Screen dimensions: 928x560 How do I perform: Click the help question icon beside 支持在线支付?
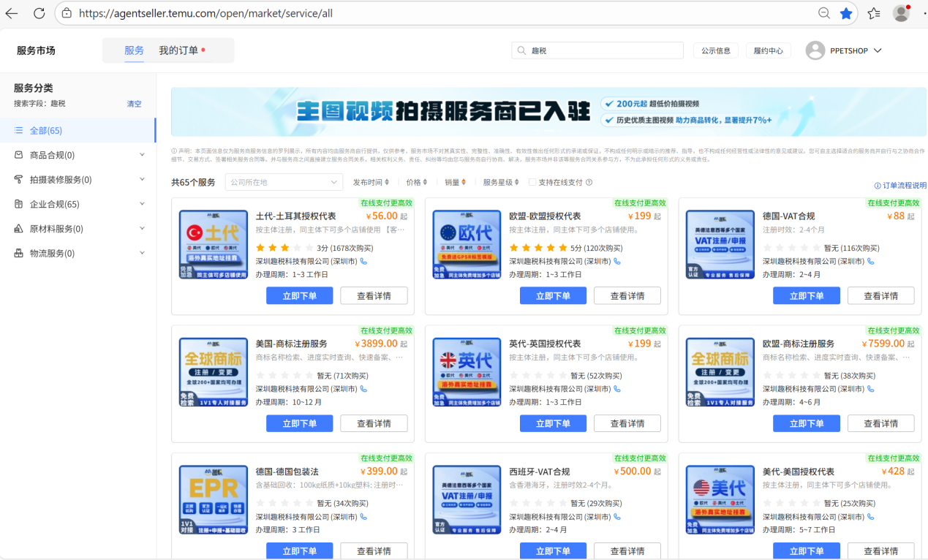tap(589, 183)
